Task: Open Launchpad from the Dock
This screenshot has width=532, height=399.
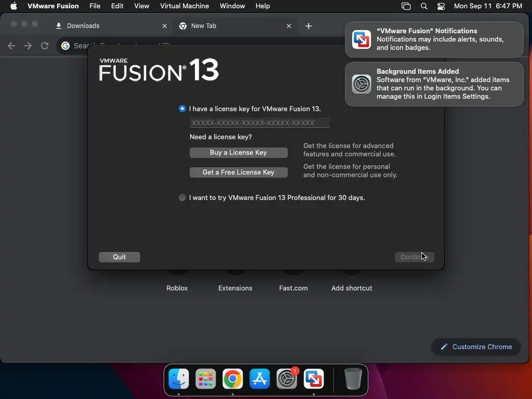Action: (206, 379)
